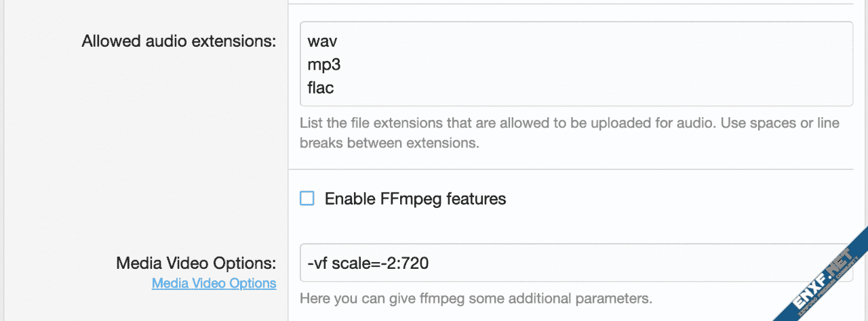The image size is (868, 321).
Task: Click the bold "Media Video Options:" label
Action: [196, 263]
